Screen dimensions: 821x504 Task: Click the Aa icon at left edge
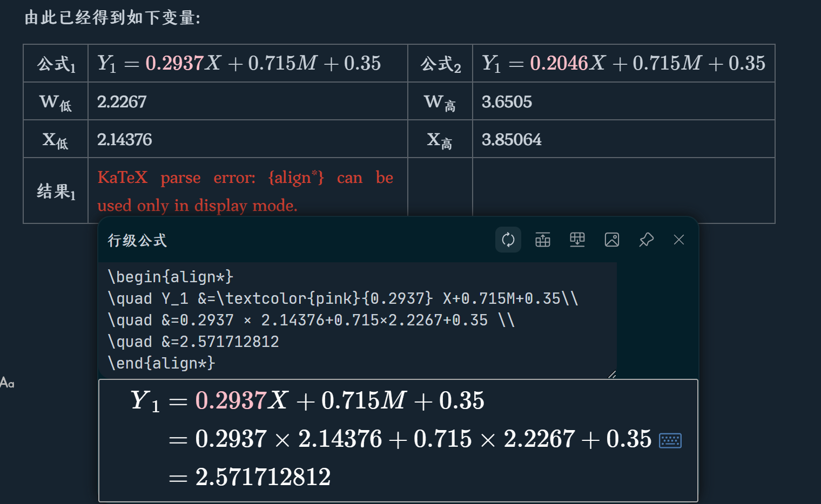tap(7, 383)
